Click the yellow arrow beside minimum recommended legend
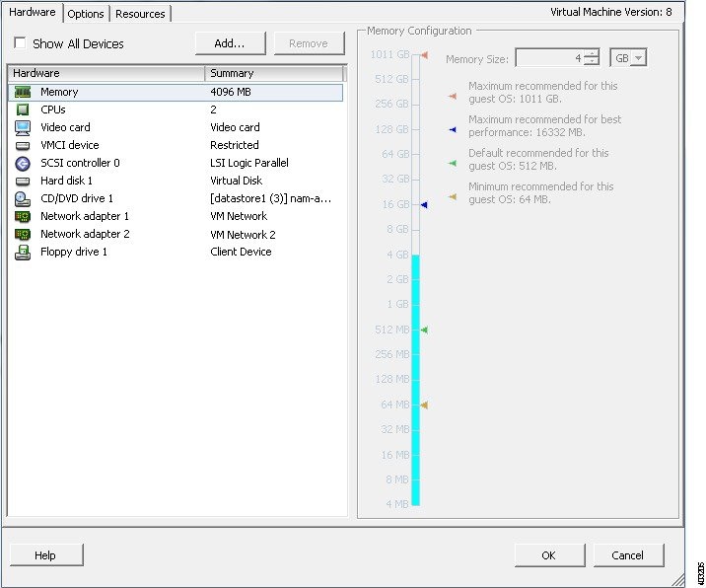 (453, 197)
